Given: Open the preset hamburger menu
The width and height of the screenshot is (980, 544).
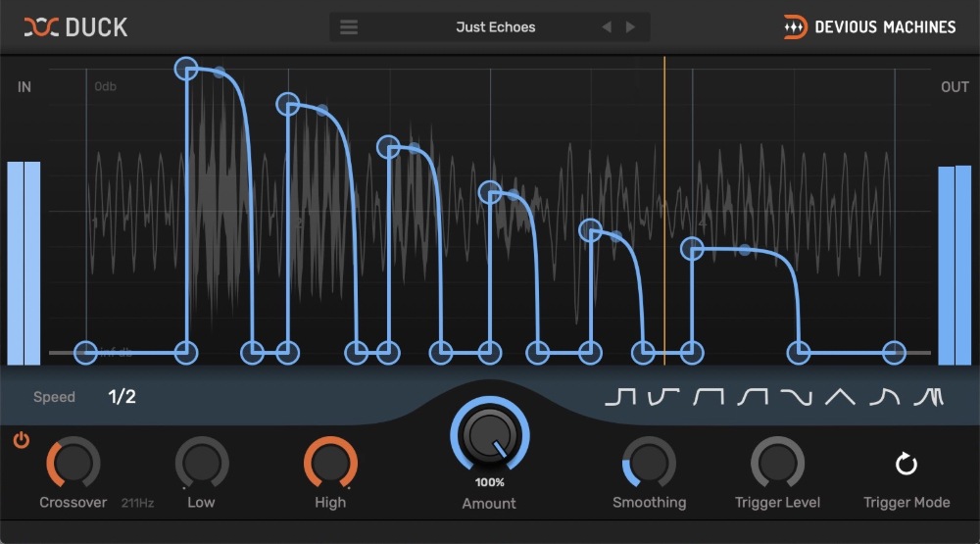Looking at the screenshot, I should tap(349, 27).
